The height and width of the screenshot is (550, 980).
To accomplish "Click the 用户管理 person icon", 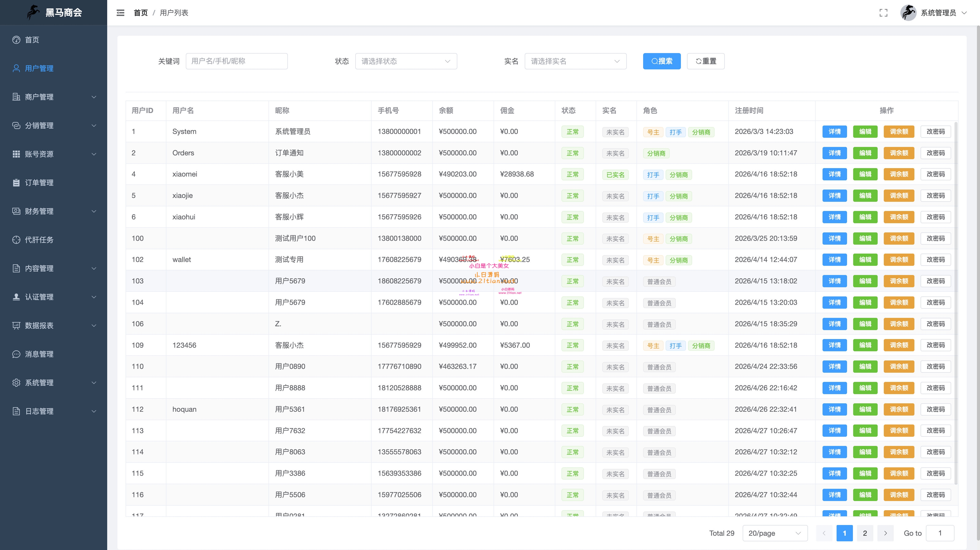I will click(x=16, y=68).
